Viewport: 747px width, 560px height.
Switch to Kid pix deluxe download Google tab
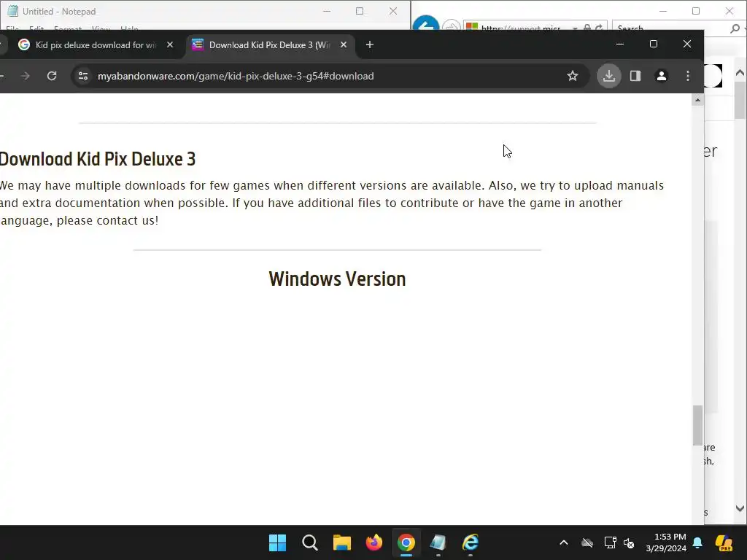(96, 44)
